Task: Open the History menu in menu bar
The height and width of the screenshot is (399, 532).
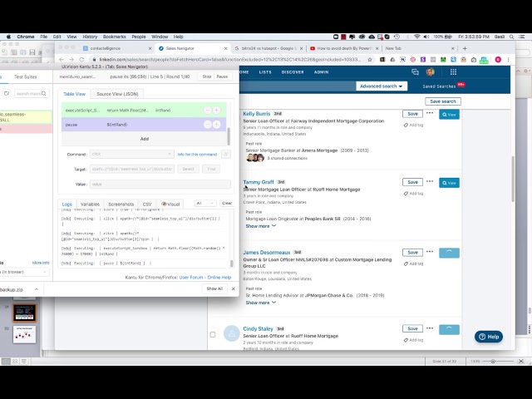Action: click(x=90, y=37)
